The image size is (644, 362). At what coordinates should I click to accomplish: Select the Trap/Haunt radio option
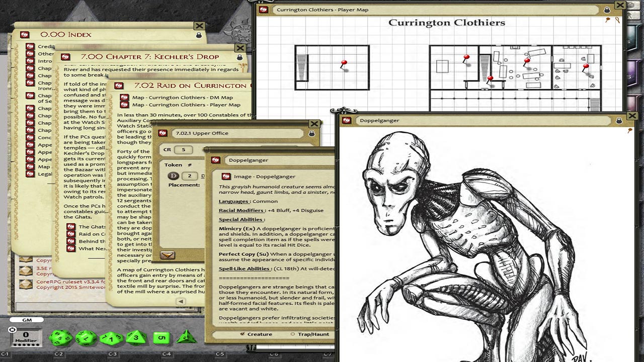tap(293, 334)
